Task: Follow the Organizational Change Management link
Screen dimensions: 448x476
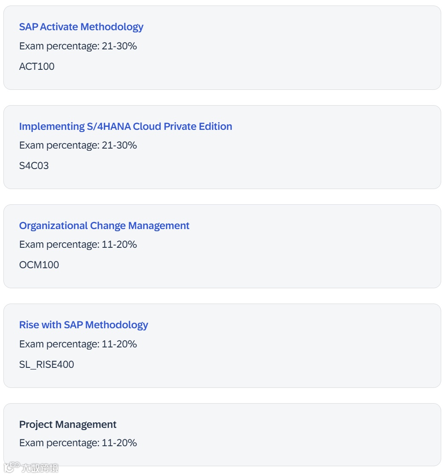Action: [x=104, y=226]
